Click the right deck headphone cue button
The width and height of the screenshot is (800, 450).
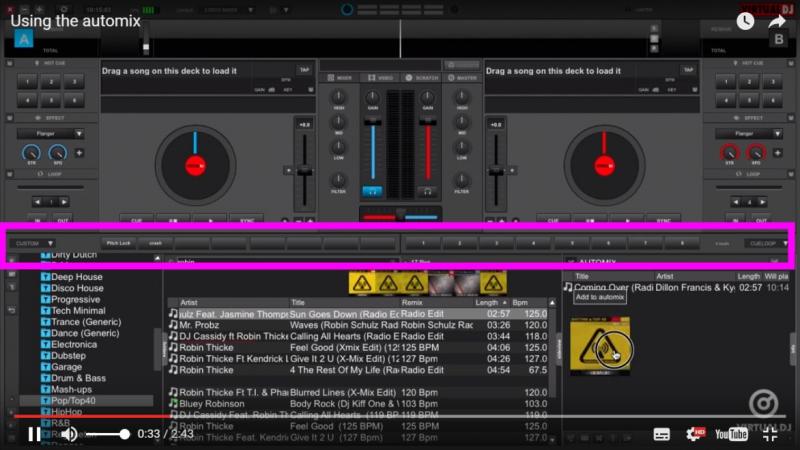(428, 190)
